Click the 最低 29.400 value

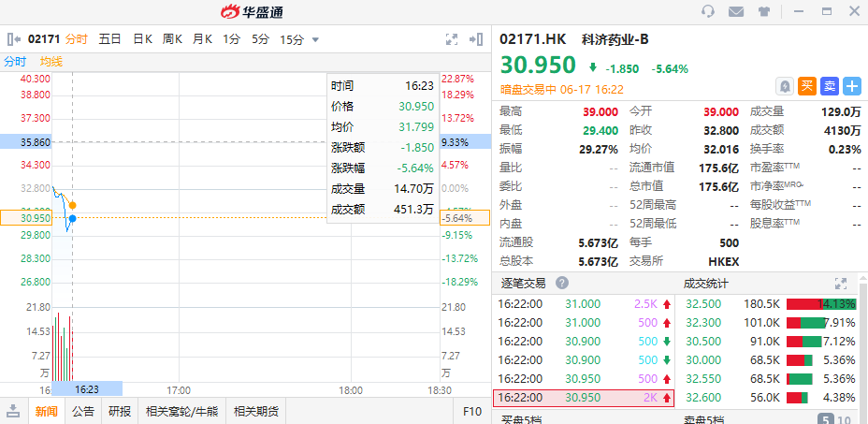pos(600,131)
